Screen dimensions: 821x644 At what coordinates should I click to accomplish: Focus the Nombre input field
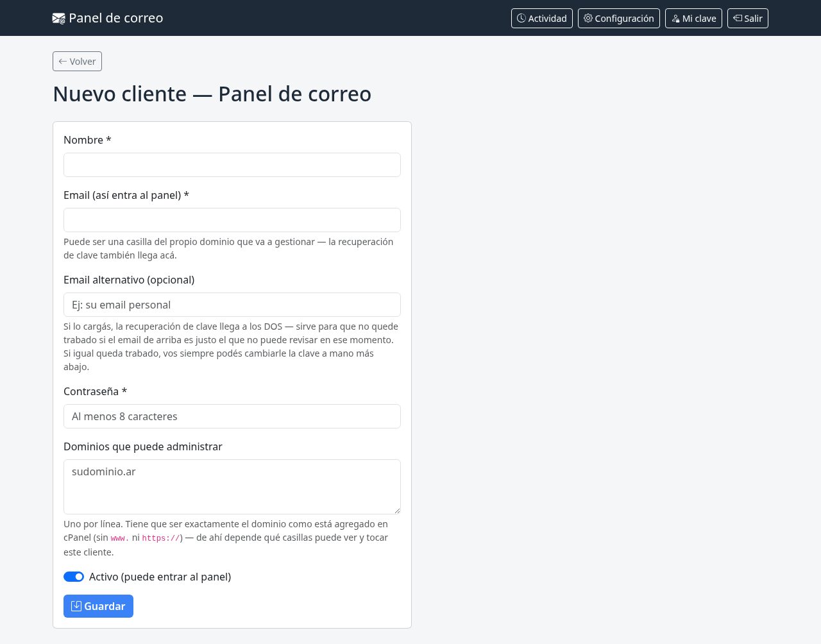232,165
